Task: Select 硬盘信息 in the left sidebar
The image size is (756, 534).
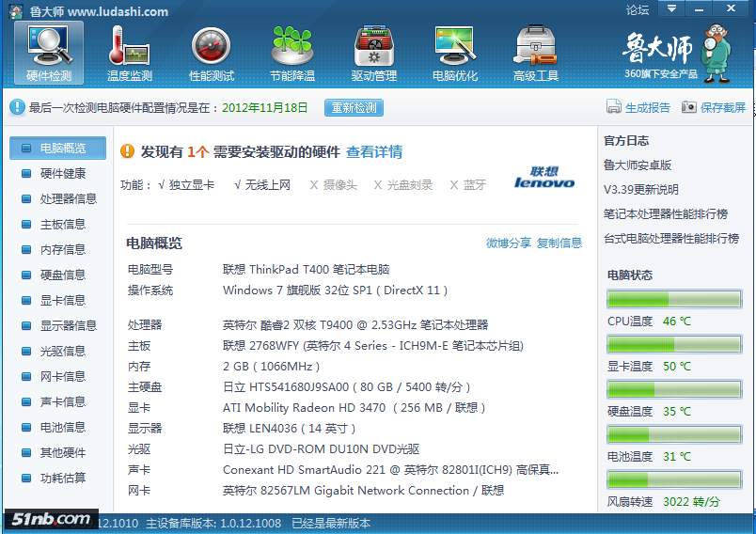Action: [x=62, y=275]
